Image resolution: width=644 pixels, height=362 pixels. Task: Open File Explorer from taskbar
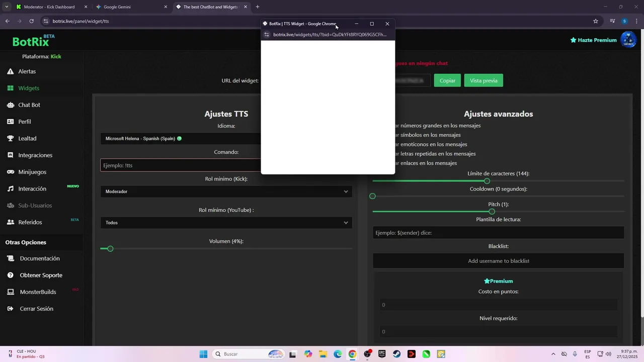tap(323, 354)
